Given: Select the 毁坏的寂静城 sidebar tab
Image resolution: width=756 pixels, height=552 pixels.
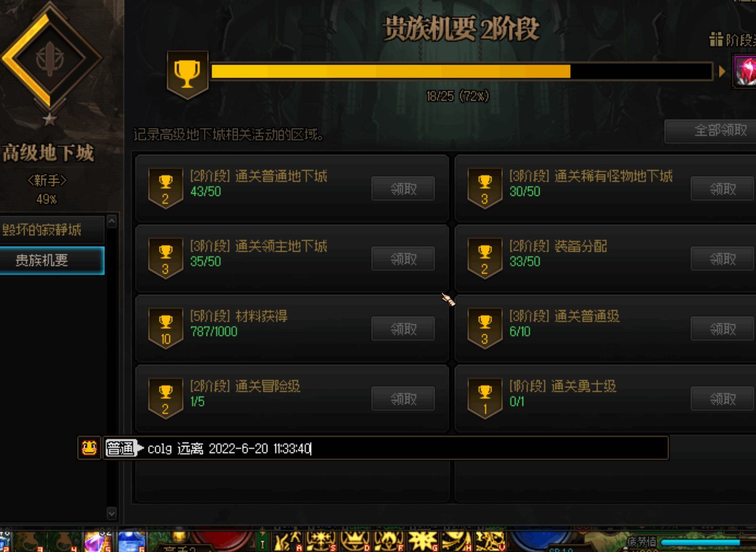Looking at the screenshot, I should point(52,230).
